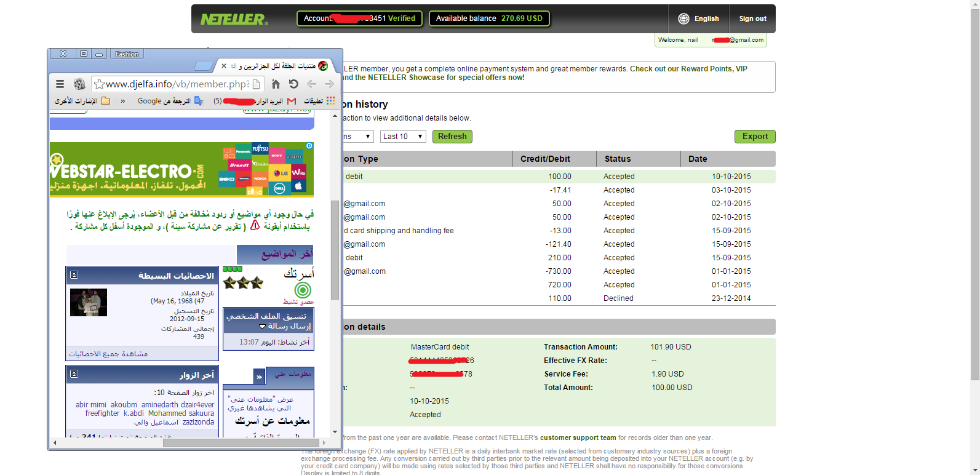Screen dimensions: 980x475
Task: Click Available balance 270.69 USD
Action: (x=489, y=18)
